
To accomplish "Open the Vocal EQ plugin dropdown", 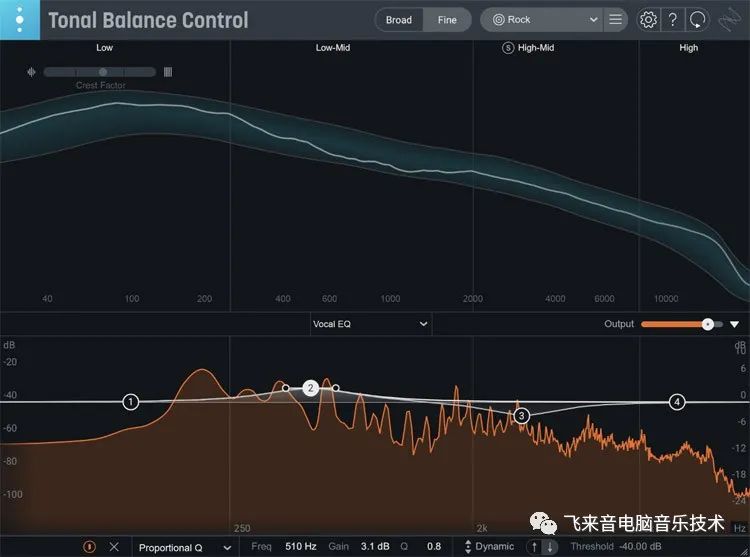I will click(x=370, y=324).
